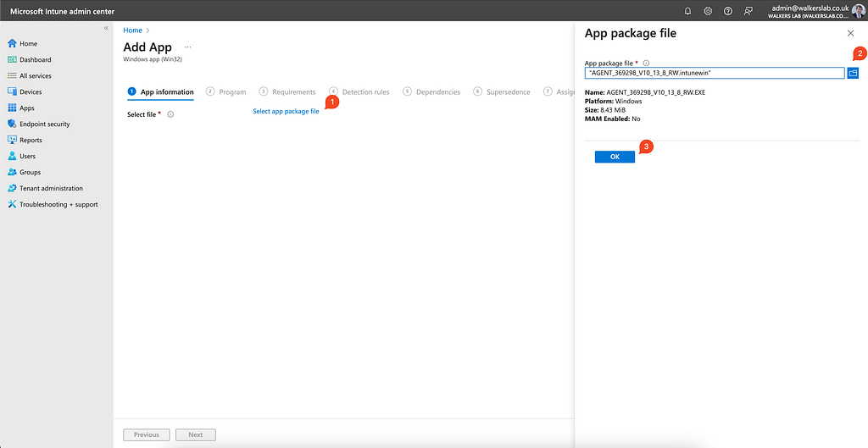
Task: Click the help question mark icon
Action: coord(727,11)
